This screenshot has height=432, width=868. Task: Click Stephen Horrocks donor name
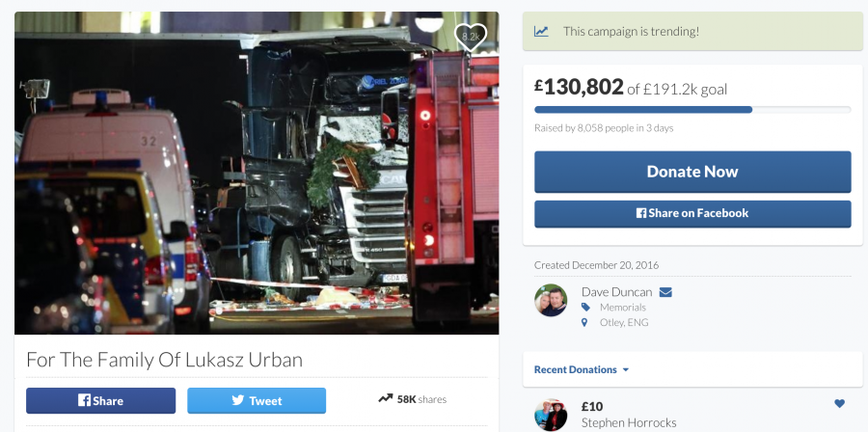click(x=629, y=423)
